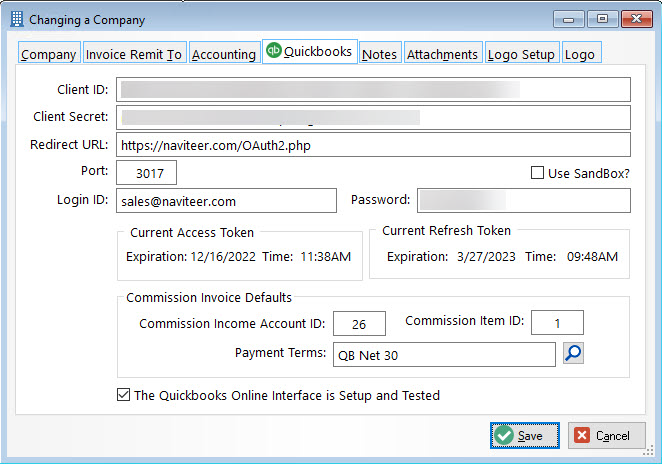Edit the Redirect URL field

point(373,145)
